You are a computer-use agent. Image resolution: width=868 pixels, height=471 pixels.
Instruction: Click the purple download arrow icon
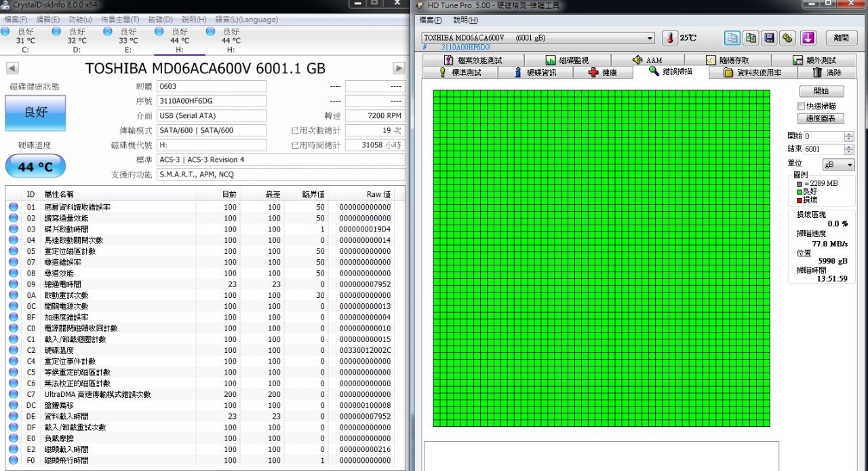pos(808,38)
